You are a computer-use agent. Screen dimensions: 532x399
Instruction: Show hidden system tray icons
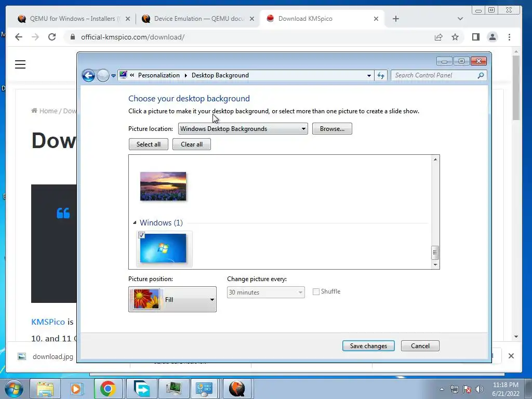(x=442, y=389)
